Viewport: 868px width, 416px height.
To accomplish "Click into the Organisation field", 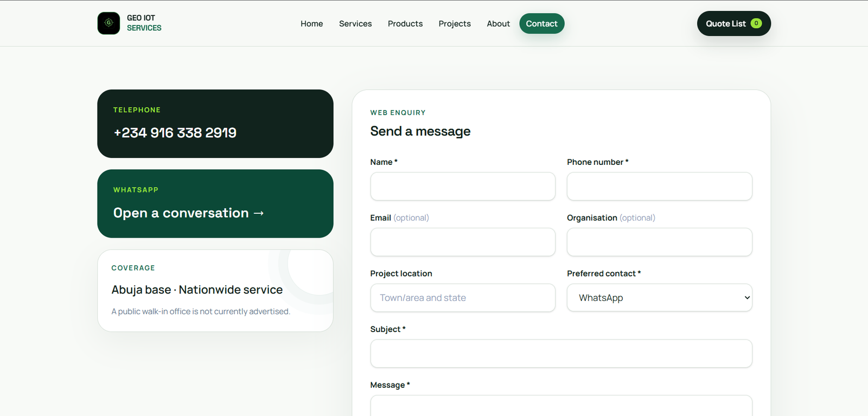I will pyautogui.click(x=660, y=242).
